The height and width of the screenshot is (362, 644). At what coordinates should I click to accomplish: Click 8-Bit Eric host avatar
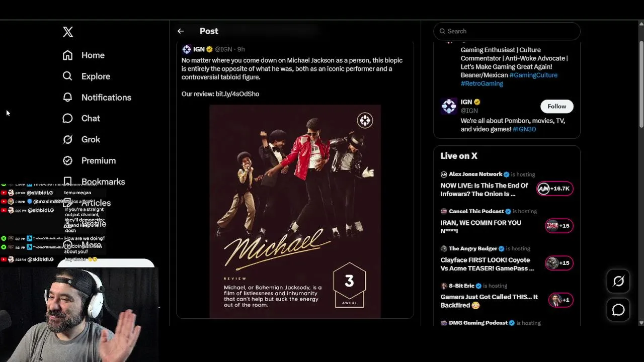(x=444, y=286)
